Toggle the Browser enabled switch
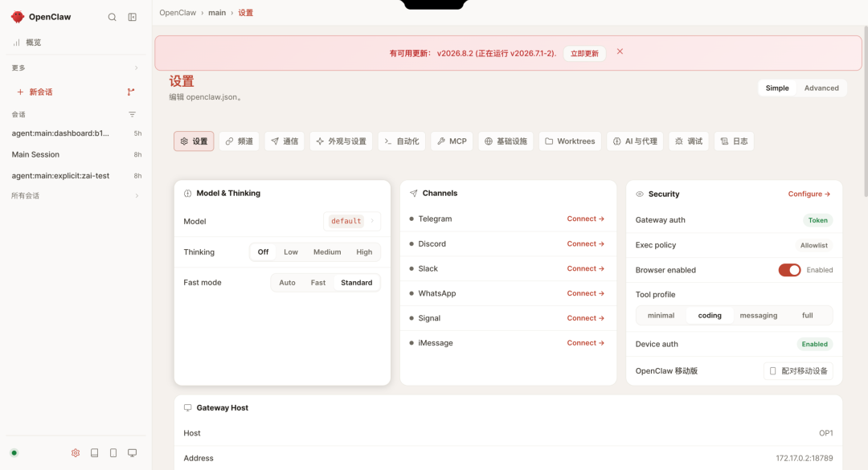 click(789, 270)
